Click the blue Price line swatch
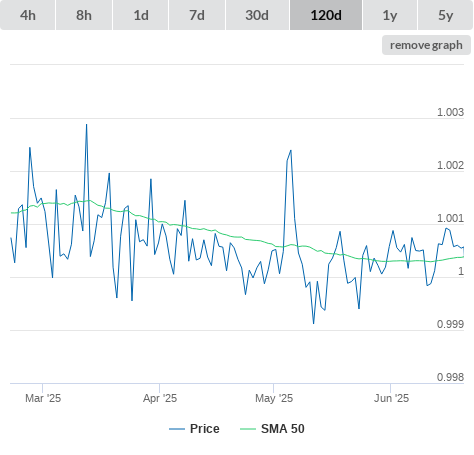474x455 pixels. tap(177, 429)
